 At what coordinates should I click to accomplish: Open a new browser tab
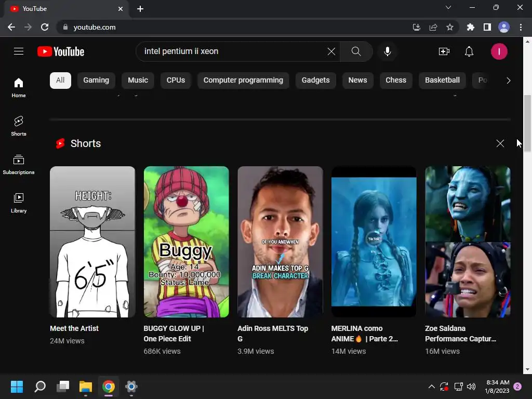140,9
